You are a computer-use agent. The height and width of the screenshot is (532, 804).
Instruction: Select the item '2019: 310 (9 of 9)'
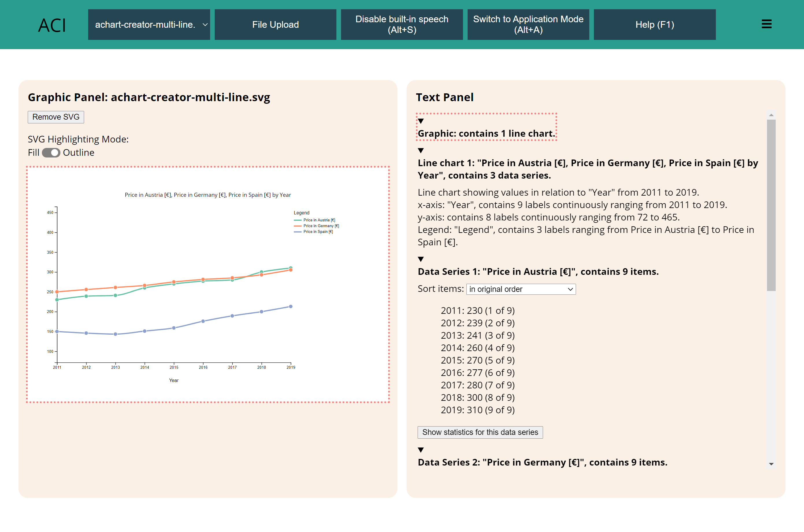point(478,410)
